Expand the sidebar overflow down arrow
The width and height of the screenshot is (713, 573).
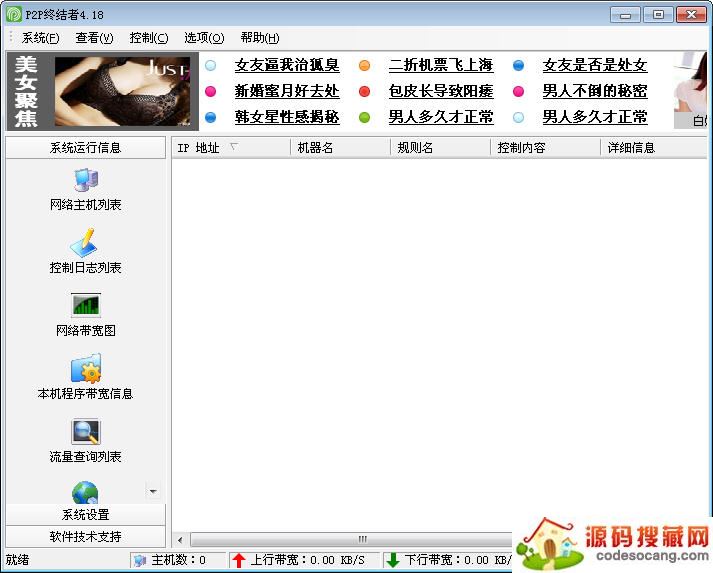coord(153,492)
